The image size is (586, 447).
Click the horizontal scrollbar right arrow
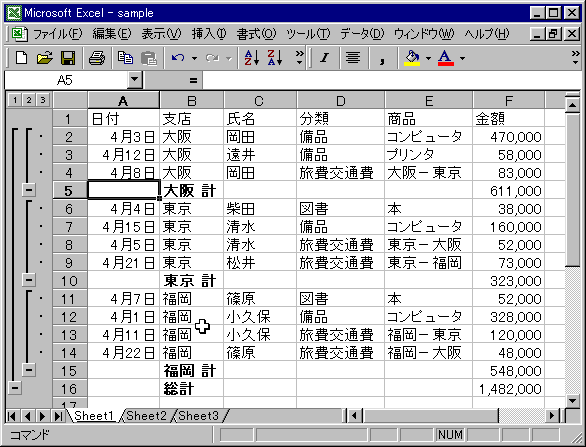click(552, 416)
